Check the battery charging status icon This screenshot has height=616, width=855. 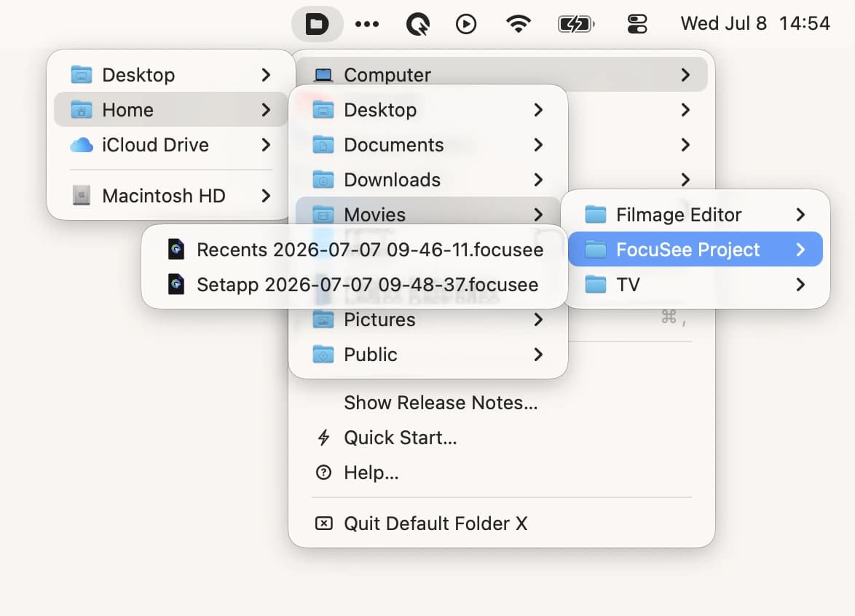point(576,24)
